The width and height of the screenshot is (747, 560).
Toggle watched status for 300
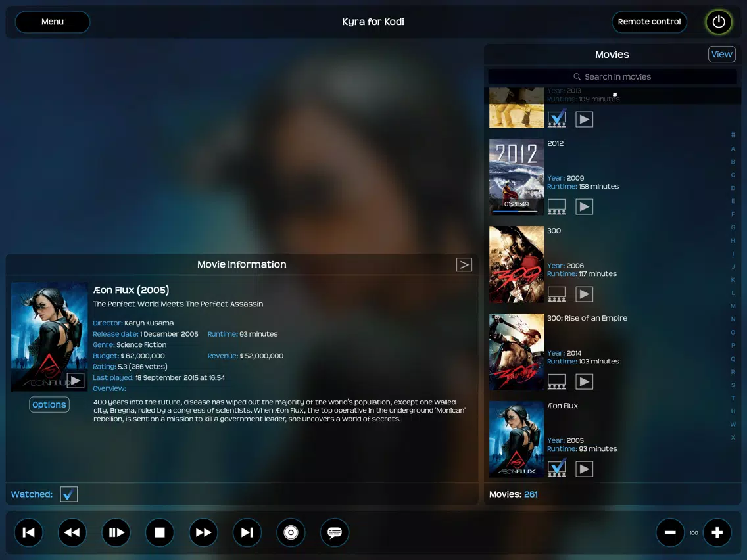(556, 294)
